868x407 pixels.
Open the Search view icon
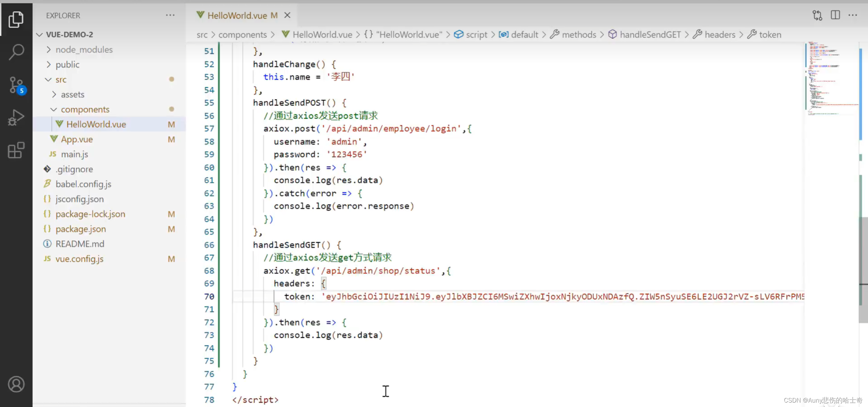tap(16, 52)
